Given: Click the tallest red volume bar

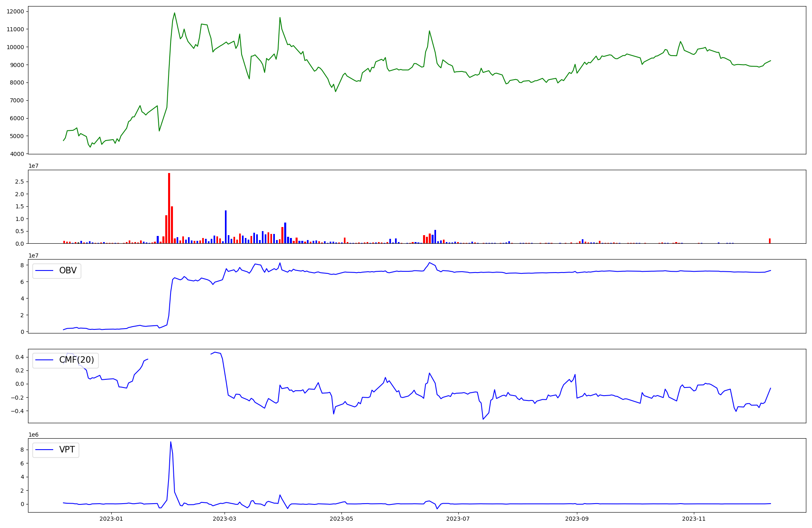Looking at the screenshot, I should pos(169,208).
